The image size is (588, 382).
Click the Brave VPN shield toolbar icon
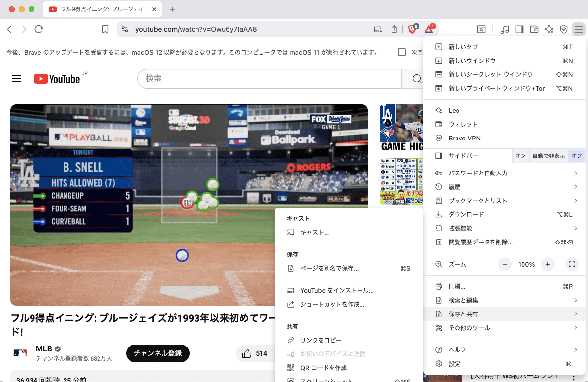pyautogui.click(x=564, y=29)
